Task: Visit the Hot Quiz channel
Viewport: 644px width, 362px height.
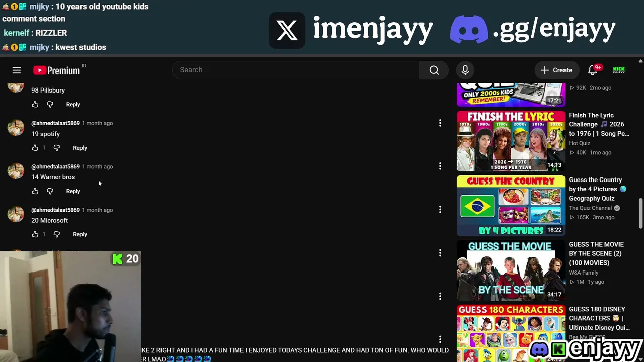Action: coord(579,143)
